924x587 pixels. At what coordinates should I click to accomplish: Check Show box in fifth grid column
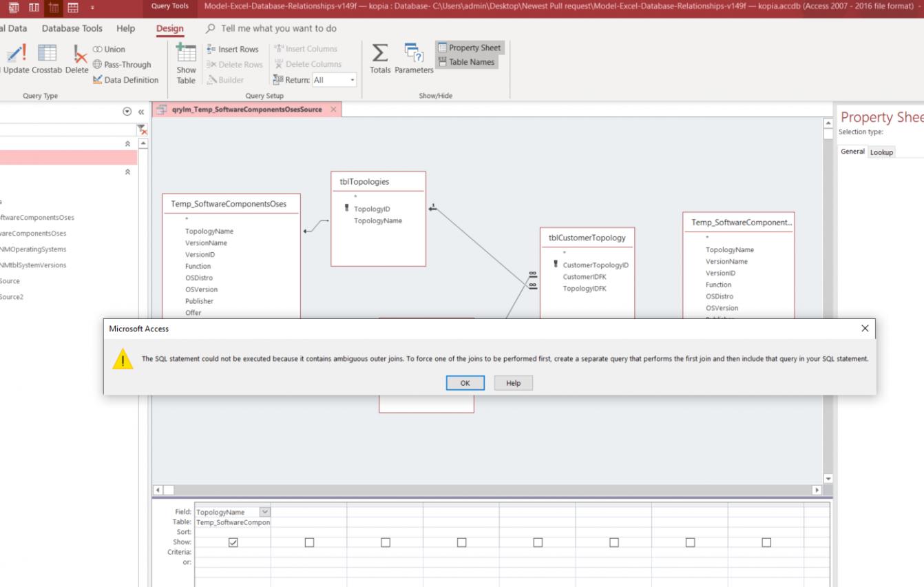[x=538, y=543]
